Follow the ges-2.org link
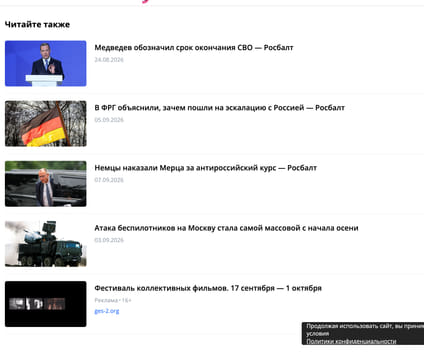Image resolution: width=424 pixels, height=360 pixels. (x=107, y=311)
